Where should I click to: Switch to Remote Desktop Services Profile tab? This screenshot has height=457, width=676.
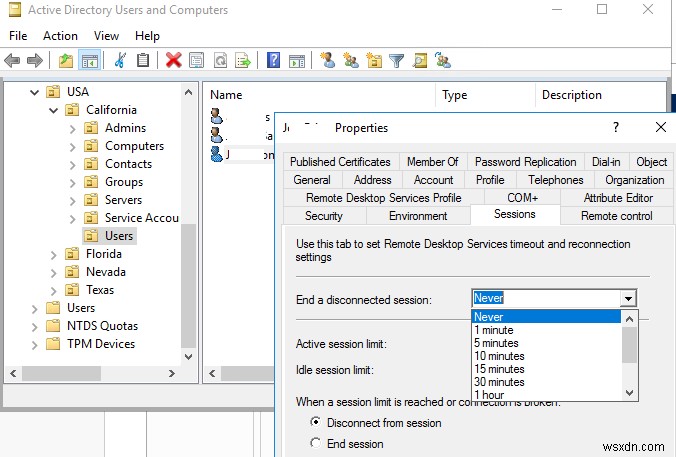coord(383,198)
